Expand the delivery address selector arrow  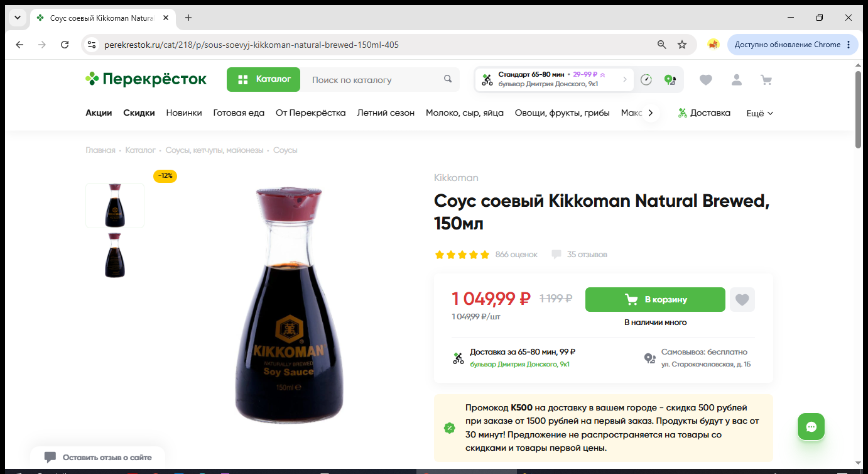coord(624,79)
